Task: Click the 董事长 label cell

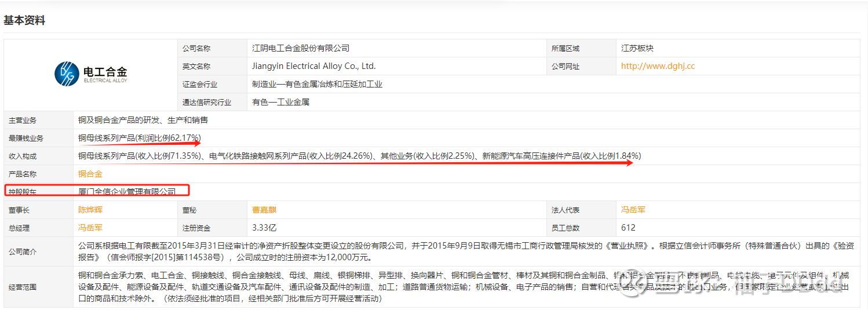Action: pos(39,210)
